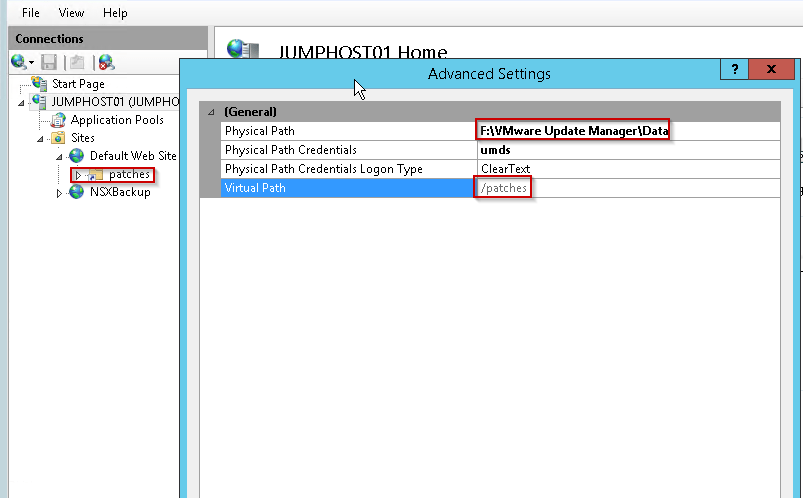Select the patches virtual directory label
This screenshot has height=498, width=803.
[129, 174]
